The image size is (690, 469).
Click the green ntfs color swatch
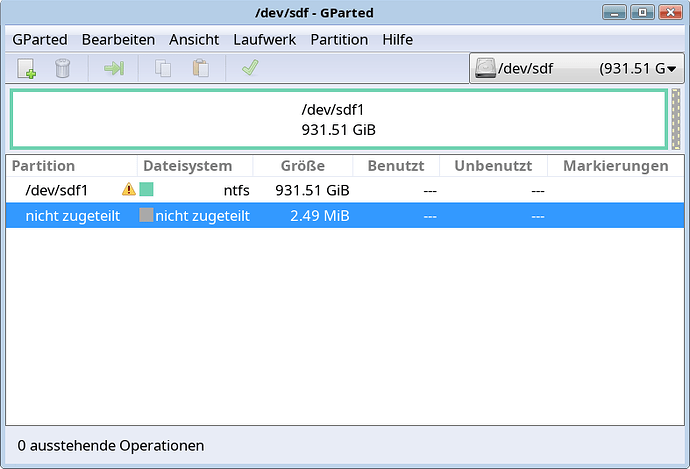[x=146, y=190]
